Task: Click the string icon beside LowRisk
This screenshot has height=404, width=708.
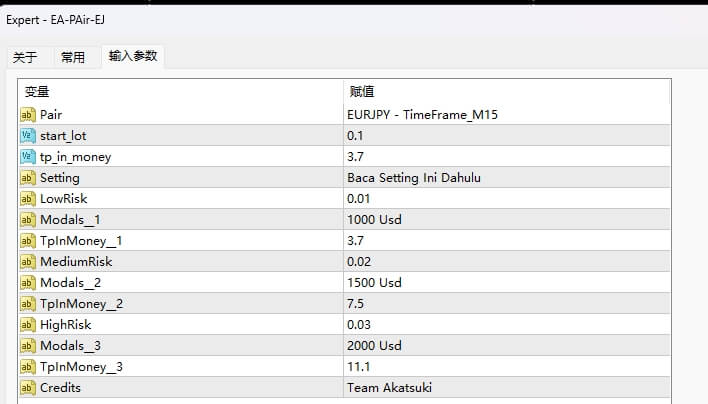Action: click(x=28, y=199)
